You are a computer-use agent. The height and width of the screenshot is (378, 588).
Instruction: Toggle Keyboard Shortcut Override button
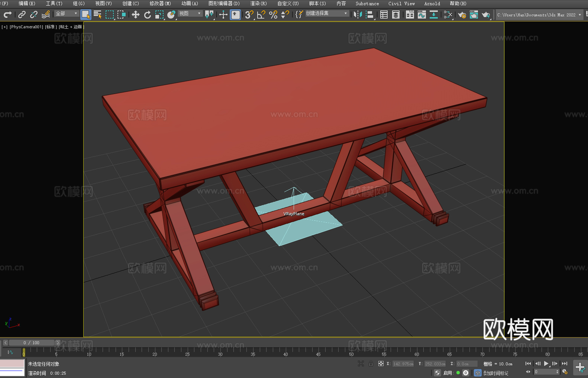pyautogui.click(x=235, y=14)
